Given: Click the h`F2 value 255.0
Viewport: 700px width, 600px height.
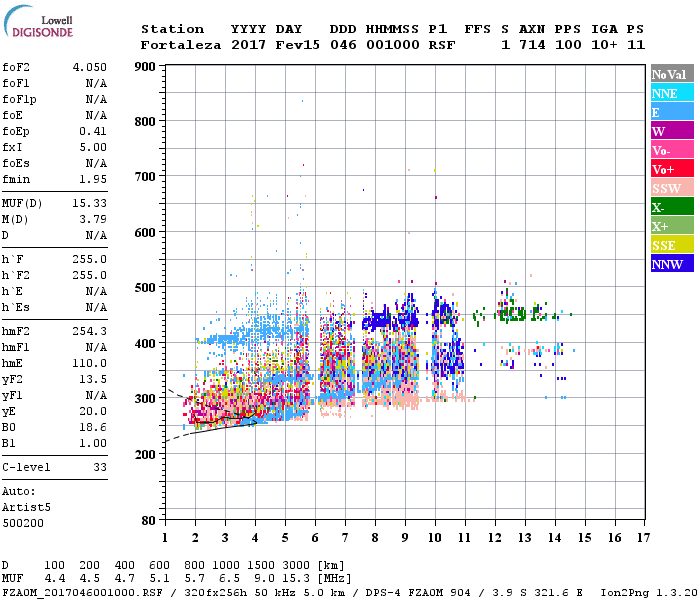Looking at the screenshot, I should [90, 275].
